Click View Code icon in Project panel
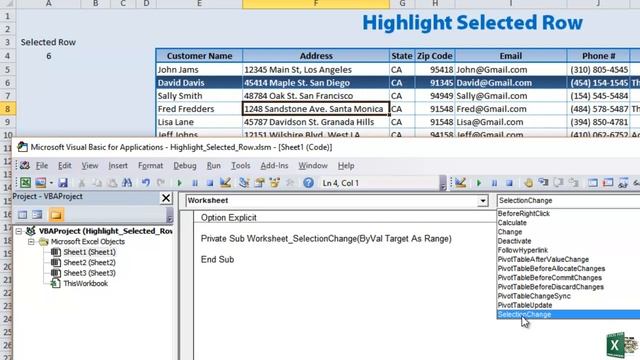640x360 pixels. 22,215
